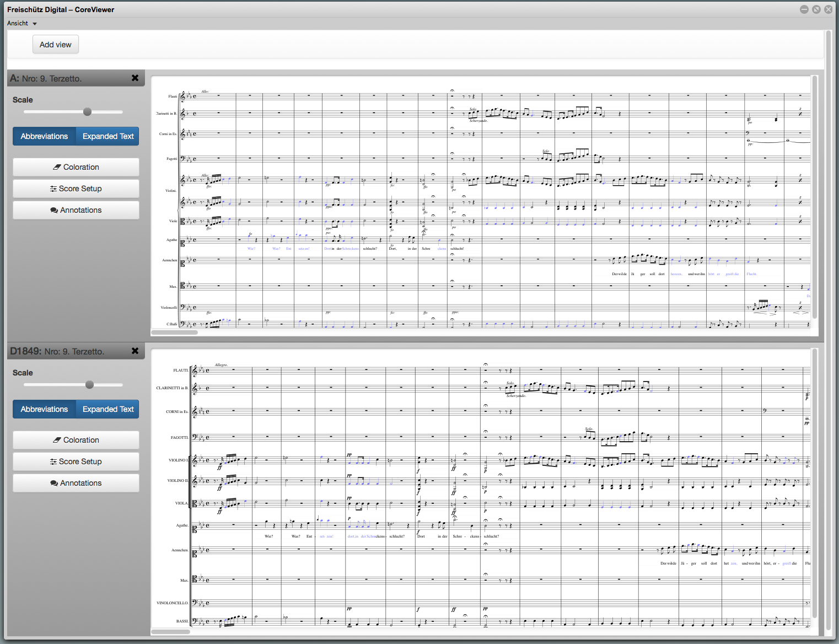This screenshot has height=644, width=839.
Task: Click 'CORNI in Es.' label in score D1849
Action: pos(178,412)
